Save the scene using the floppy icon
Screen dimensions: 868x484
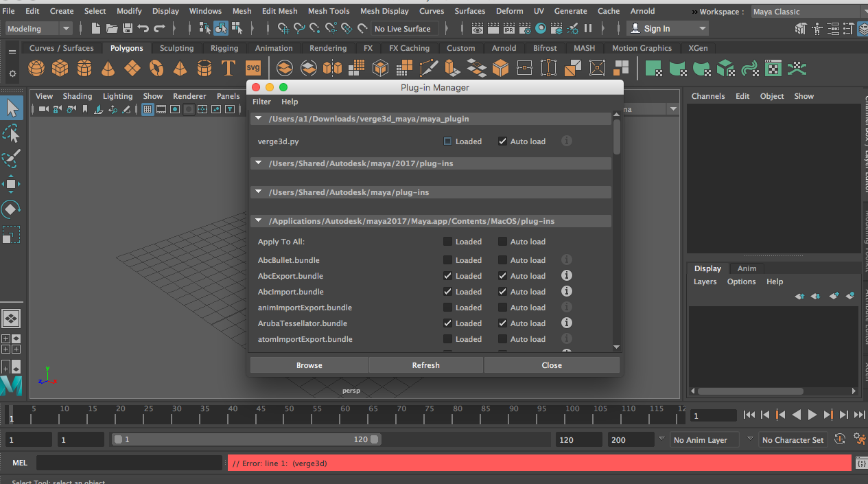127,29
